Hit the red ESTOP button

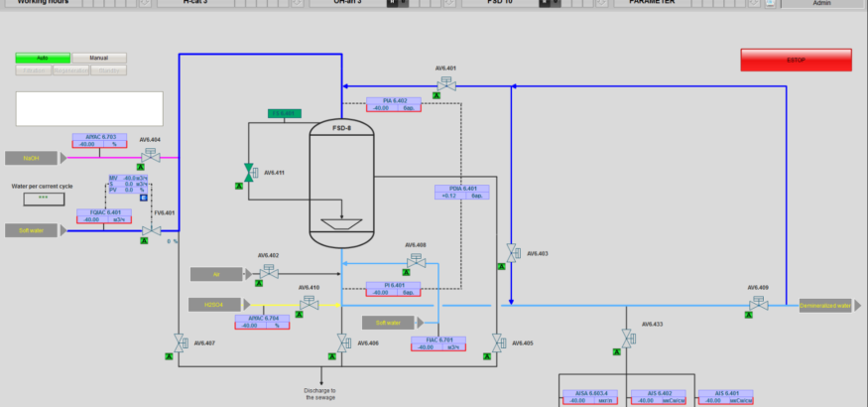click(x=796, y=60)
